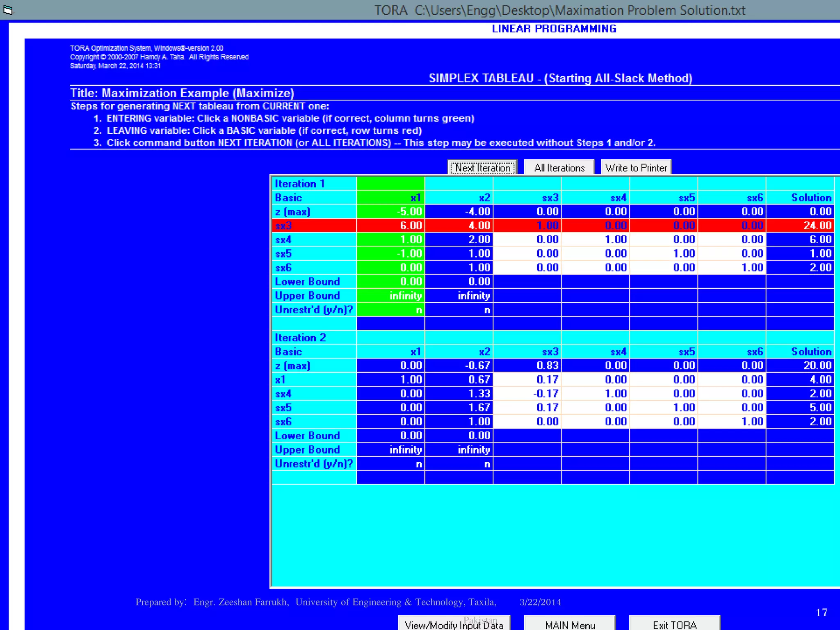Go to MAIN Menu
Screen dimensions: 840x630
coord(570,624)
